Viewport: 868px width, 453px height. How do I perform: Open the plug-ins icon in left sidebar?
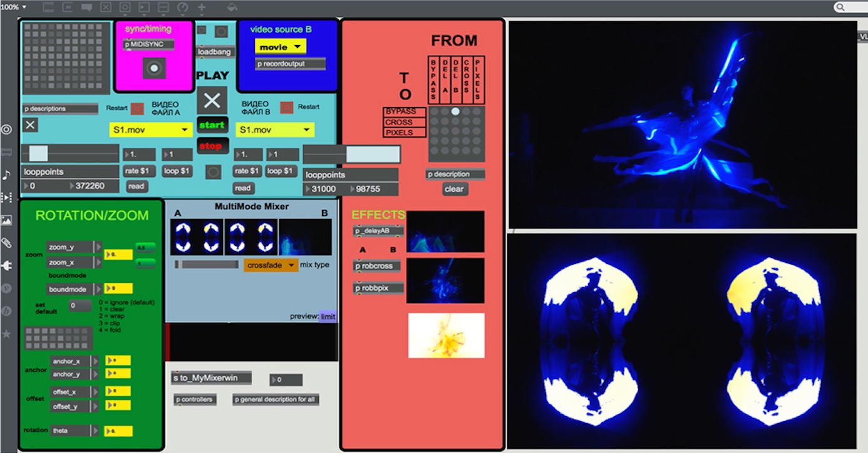pos(6,266)
